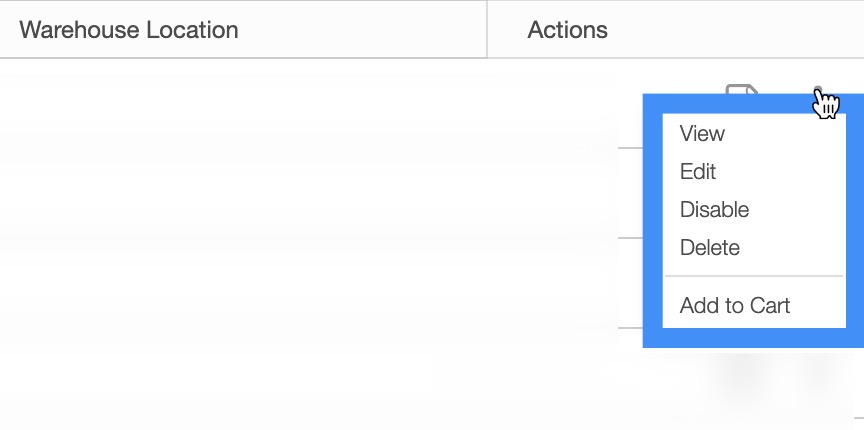
Task: Choose Delete from the dropdown menu
Action: tap(709, 247)
